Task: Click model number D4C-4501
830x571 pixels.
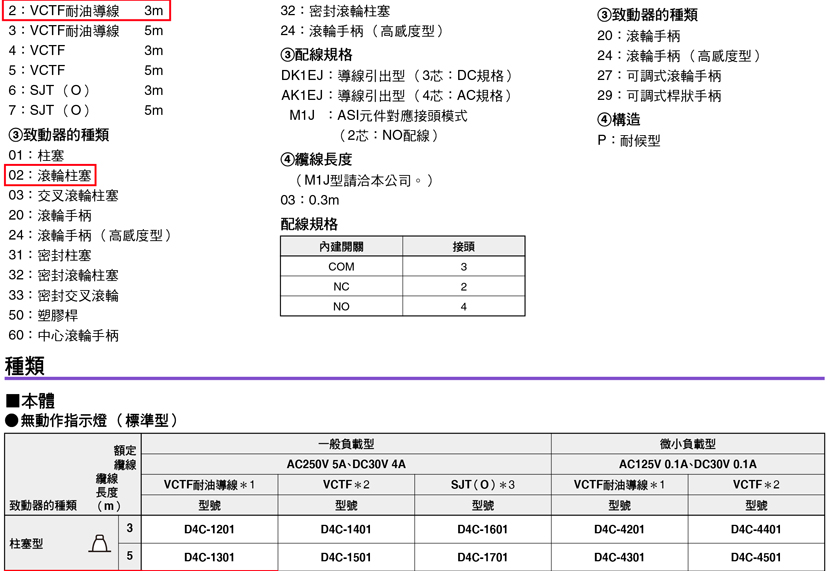Action: (x=756, y=557)
